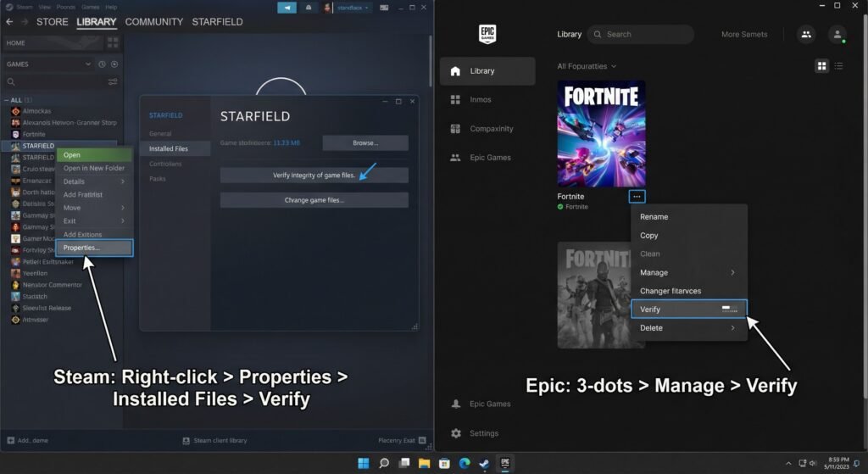868x474 pixels.
Task: Click the Epic Games logo
Action: tap(487, 34)
